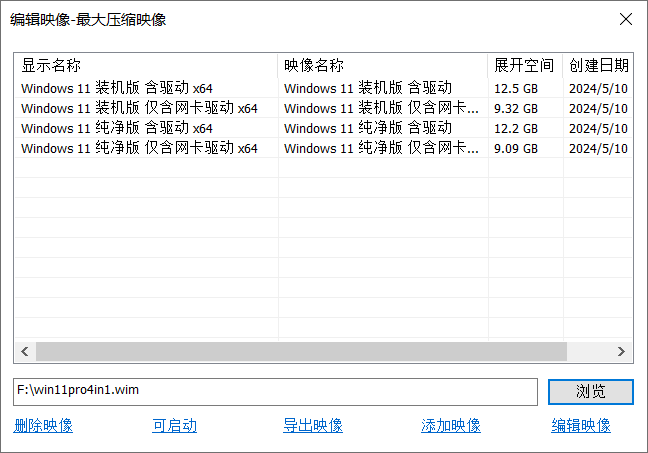648x453 pixels.
Task: Click the 展开空间 column header
Action: (524, 65)
